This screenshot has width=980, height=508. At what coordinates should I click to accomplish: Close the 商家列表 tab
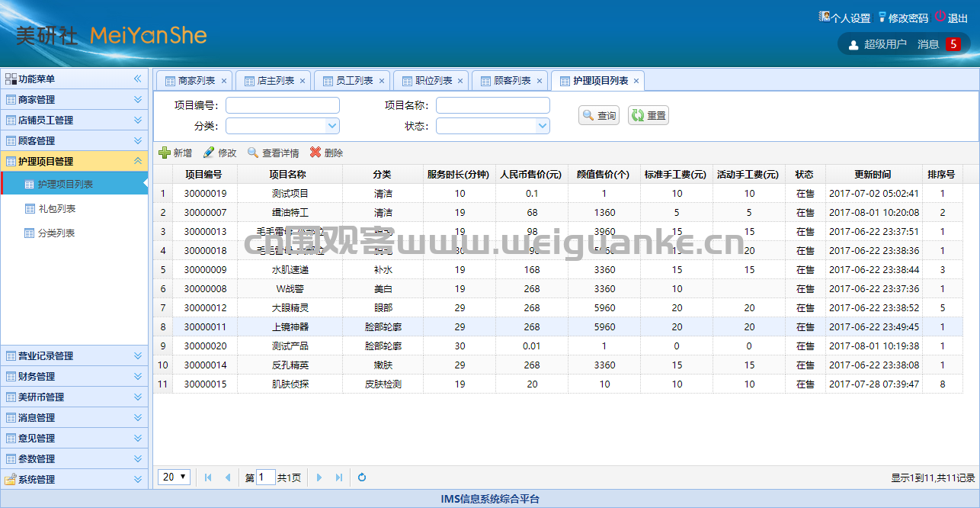(x=224, y=81)
